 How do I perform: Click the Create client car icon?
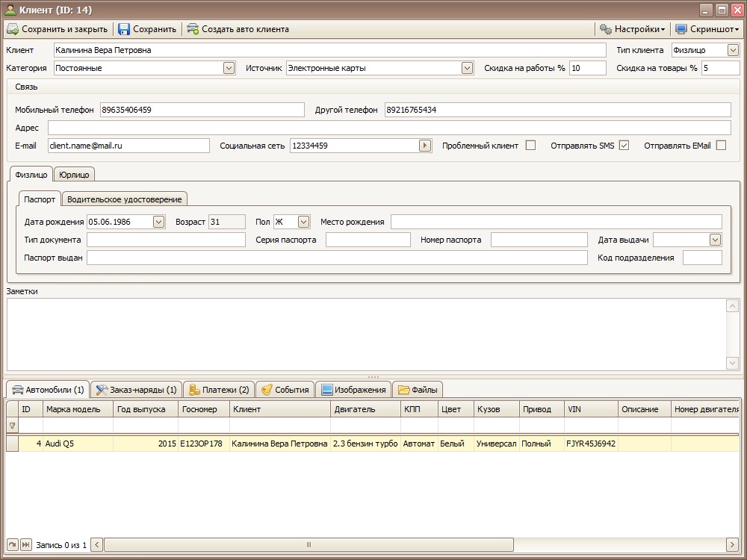tap(193, 29)
